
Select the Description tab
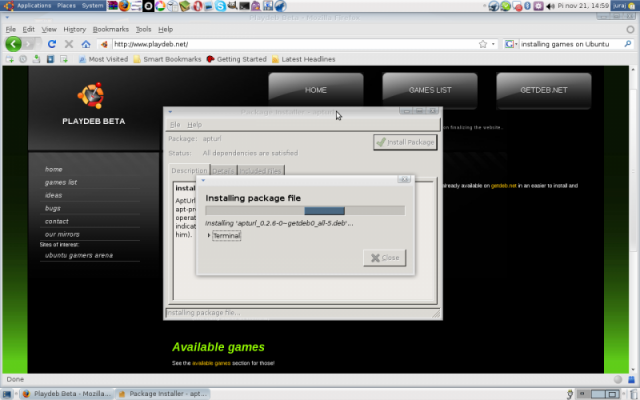189,170
